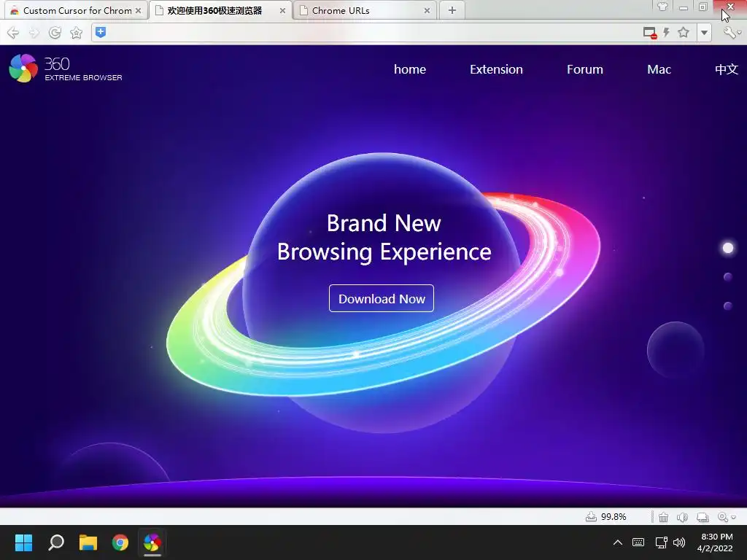Open the blocked pop-up window icon
747x560 pixels.
point(650,32)
